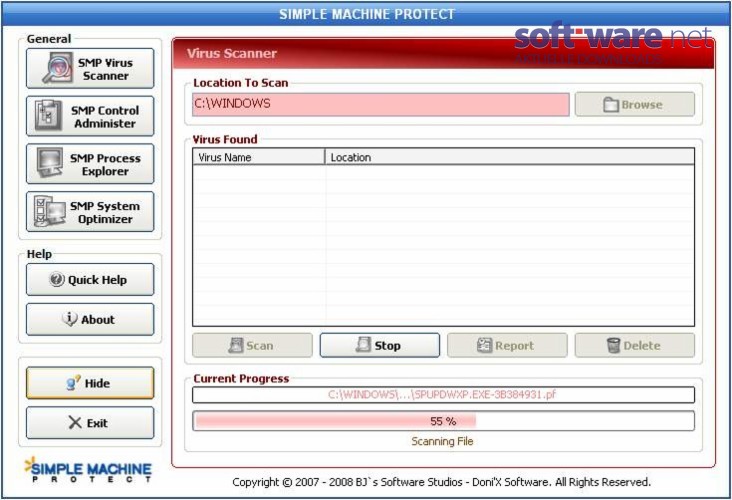
Task: Open the scan Report
Action: coord(507,345)
